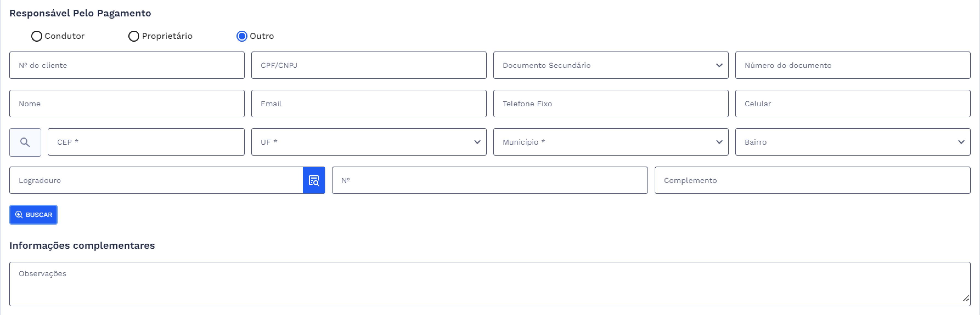Focus the Nome input field
The height and width of the screenshot is (315, 980).
127,104
